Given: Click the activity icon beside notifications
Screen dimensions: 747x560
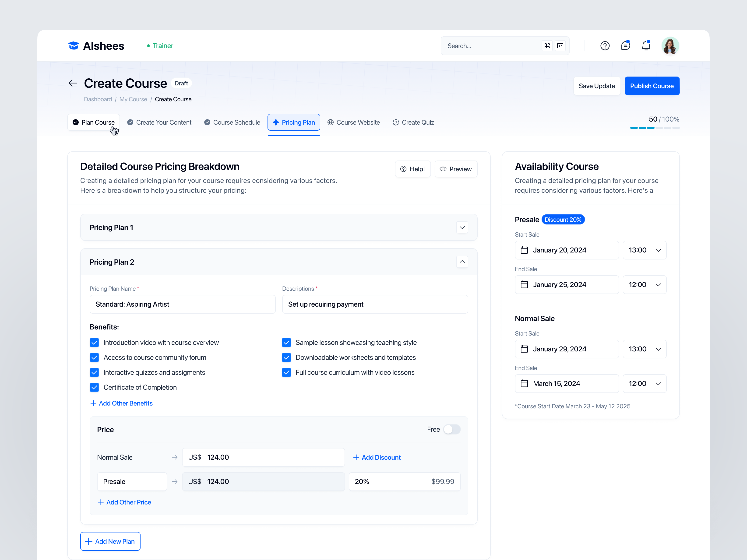Looking at the screenshot, I should click(x=626, y=45).
